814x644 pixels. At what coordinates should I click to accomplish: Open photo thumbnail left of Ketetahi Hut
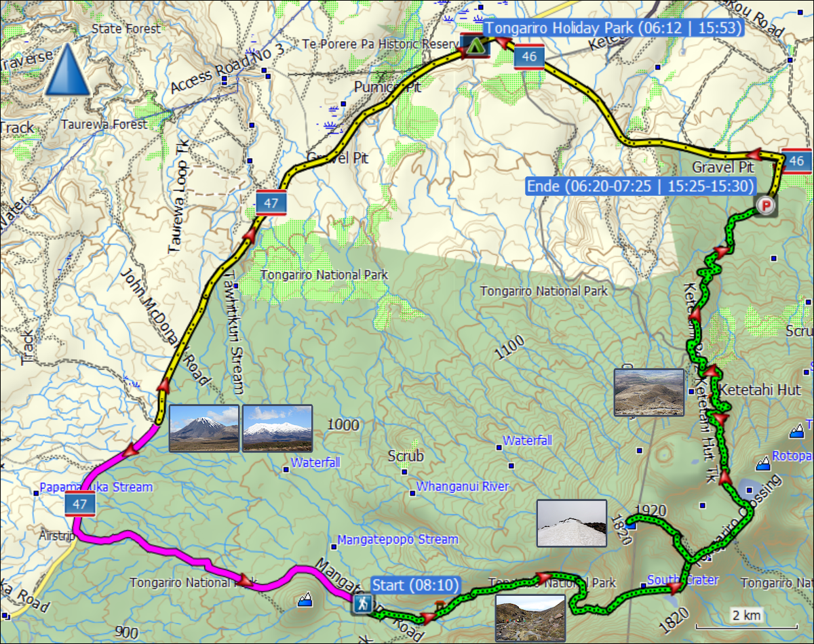648,392
